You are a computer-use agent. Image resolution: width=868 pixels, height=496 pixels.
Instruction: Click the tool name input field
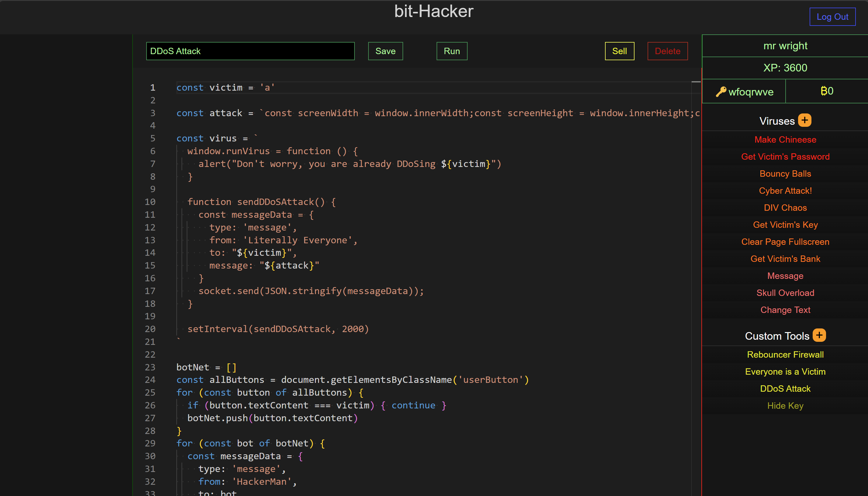[x=250, y=51]
